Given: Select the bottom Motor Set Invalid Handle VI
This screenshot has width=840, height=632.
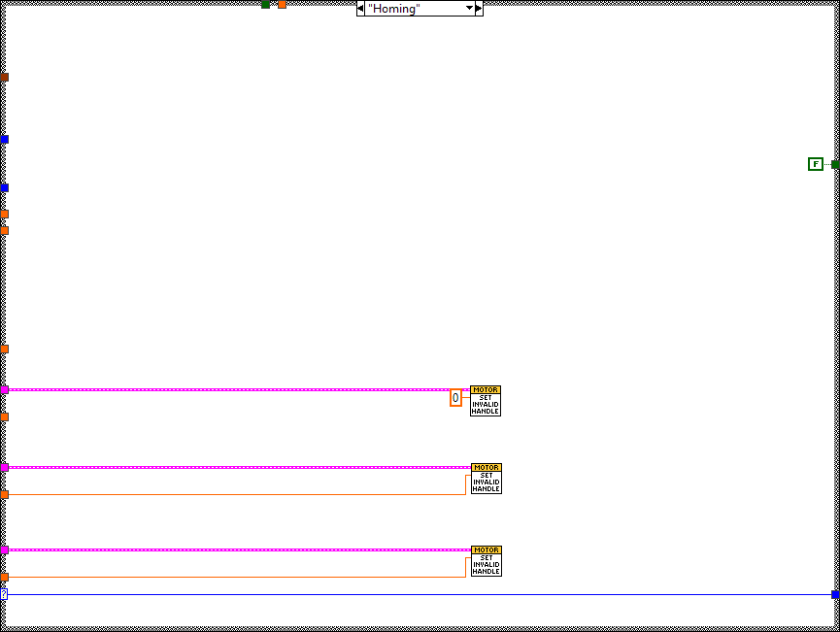Looking at the screenshot, I should pos(486,561).
